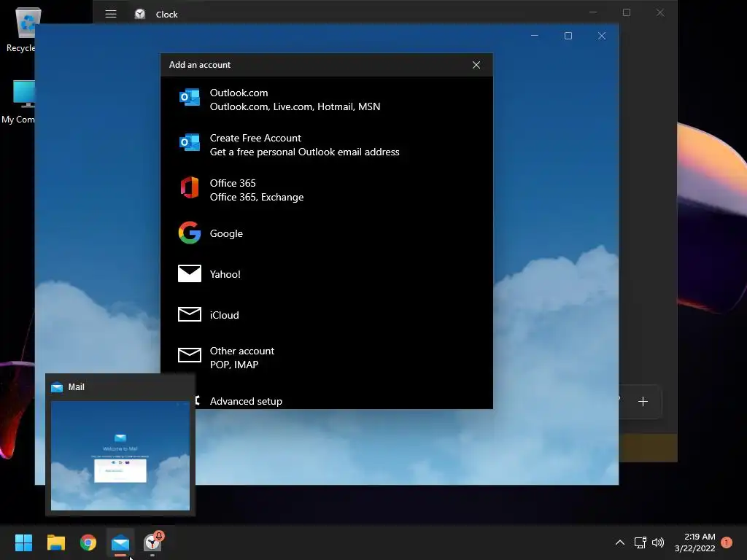Minimize the Clock window

[x=593, y=12]
